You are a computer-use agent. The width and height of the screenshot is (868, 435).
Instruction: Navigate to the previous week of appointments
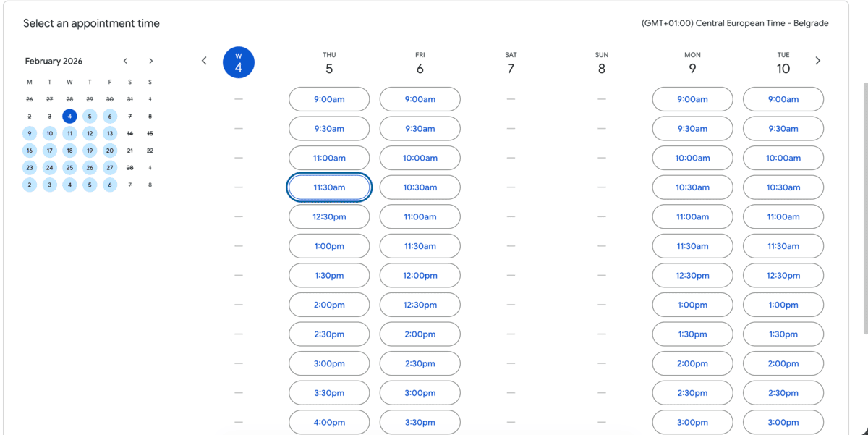pyautogui.click(x=204, y=61)
